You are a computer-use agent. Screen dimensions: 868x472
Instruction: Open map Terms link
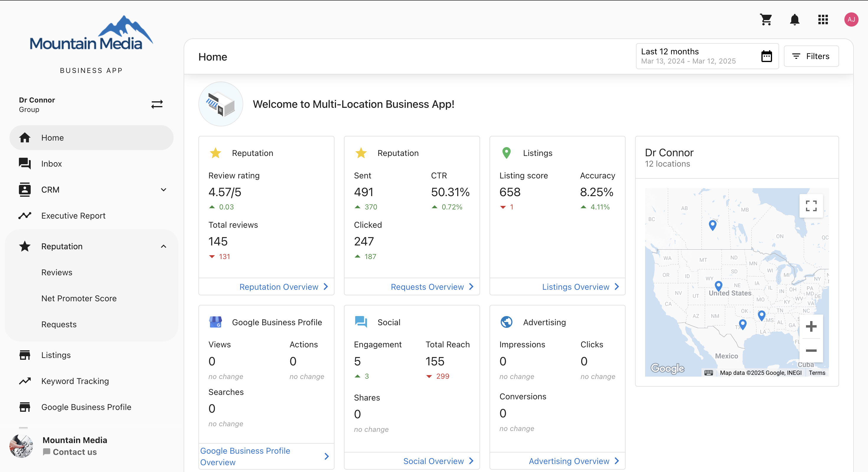click(817, 373)
